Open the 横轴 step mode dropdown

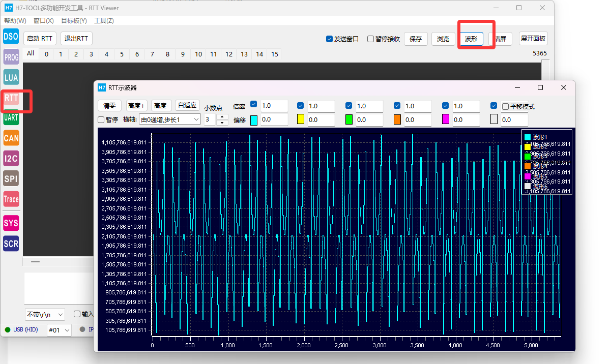click(170, 119)
